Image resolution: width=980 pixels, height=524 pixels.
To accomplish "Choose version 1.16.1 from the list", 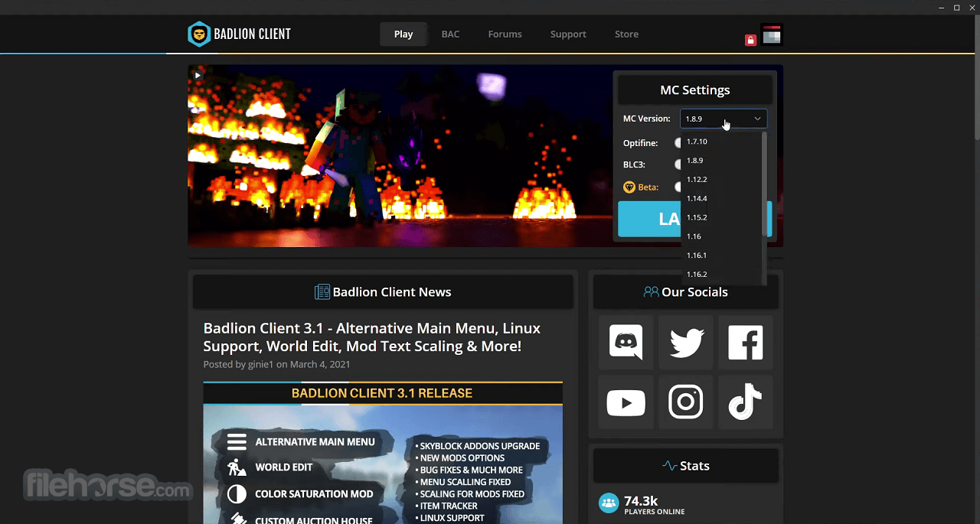I will coord(722,255).
